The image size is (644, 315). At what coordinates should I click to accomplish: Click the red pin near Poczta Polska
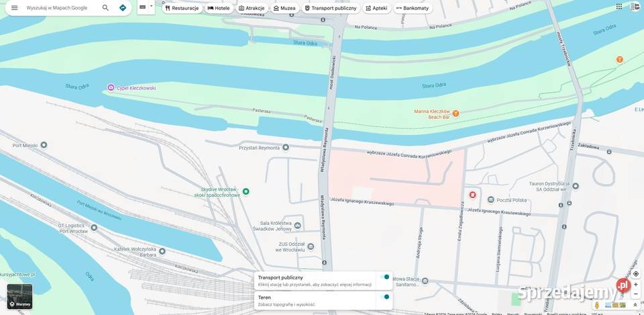coord(472,194)
